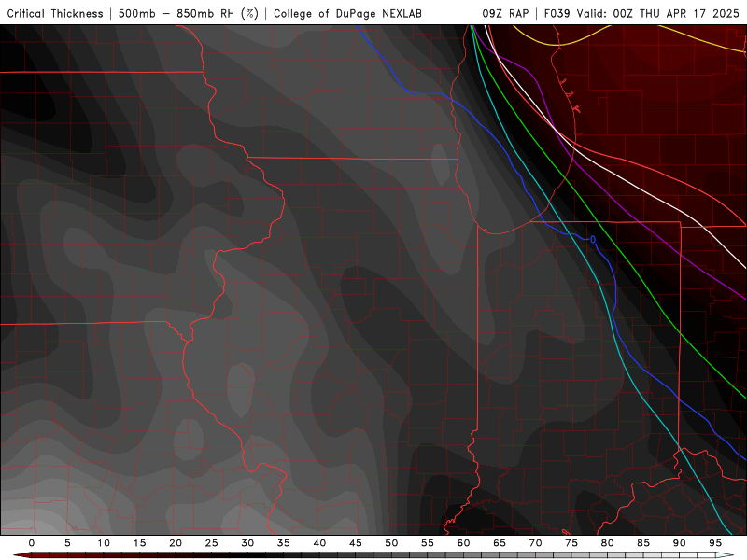Click the "College of DuPage NEXLAB" text
Viewport: 747px width, 560px height.
(347, 14)
